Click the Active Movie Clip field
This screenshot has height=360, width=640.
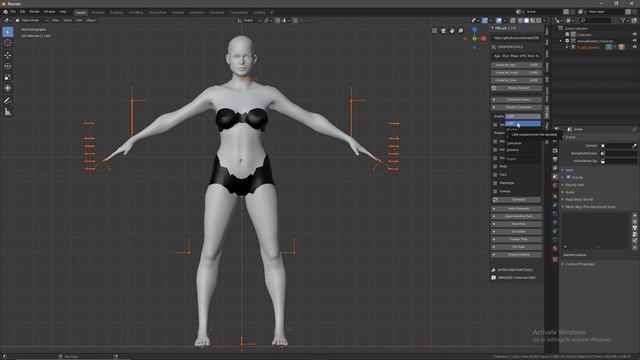[618, 161]
